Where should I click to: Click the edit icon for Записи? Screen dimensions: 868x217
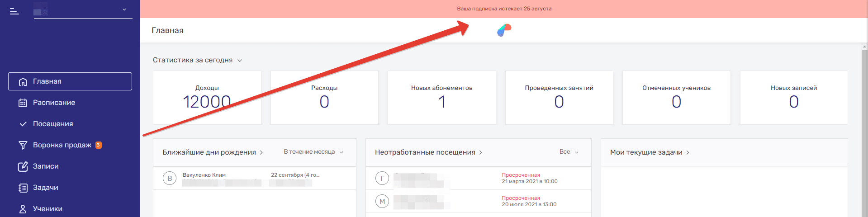point(23,166)
